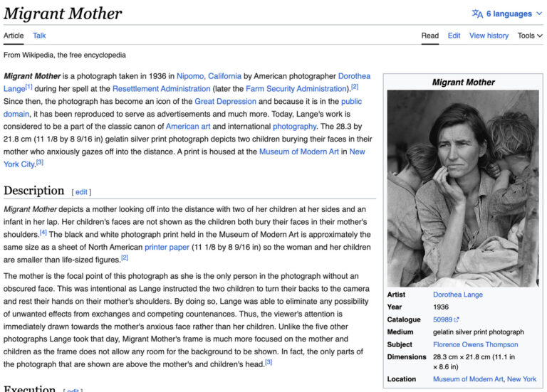
Task: Click citation [4] after shoulders
Action: pos(43,233)
